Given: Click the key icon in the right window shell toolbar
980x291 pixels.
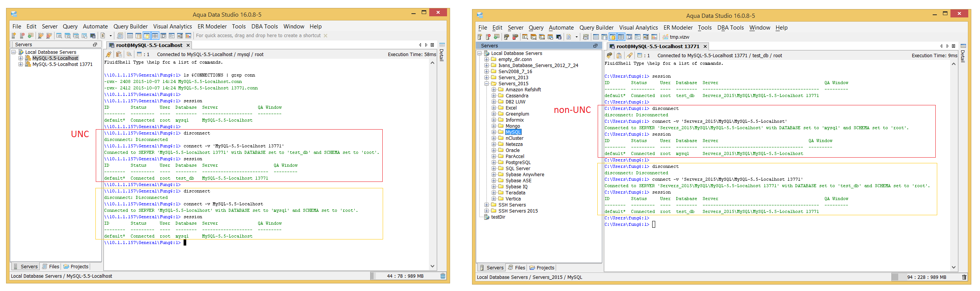Looking at the screenshot, I should pos(629,56).
